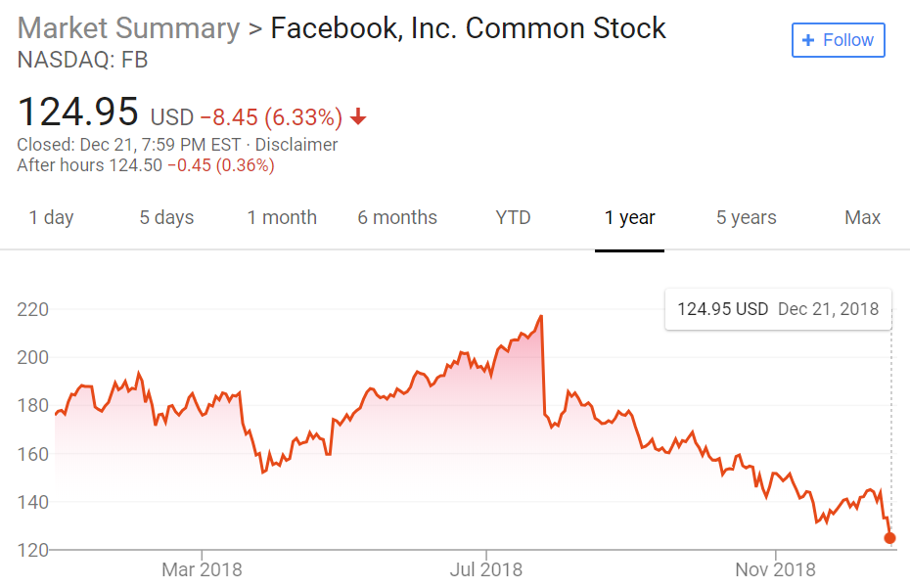Click the active 1 year tab
The height and width of the screenshot is (588, 910).
629,217
